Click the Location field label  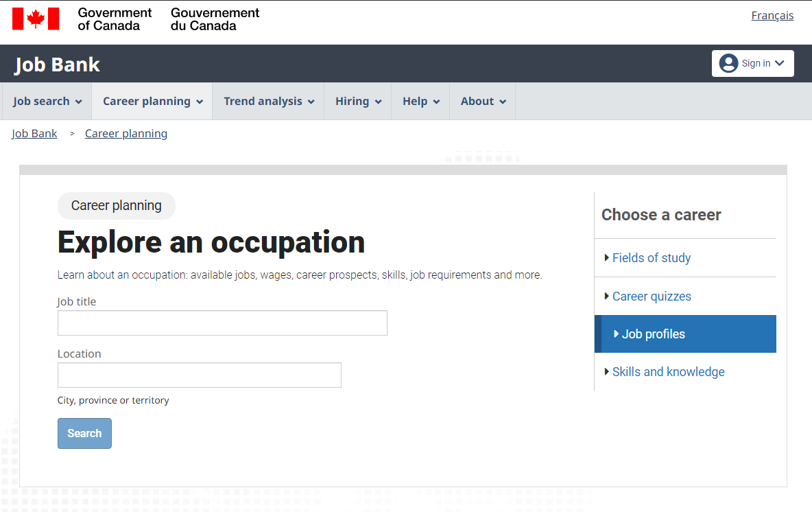80,354
